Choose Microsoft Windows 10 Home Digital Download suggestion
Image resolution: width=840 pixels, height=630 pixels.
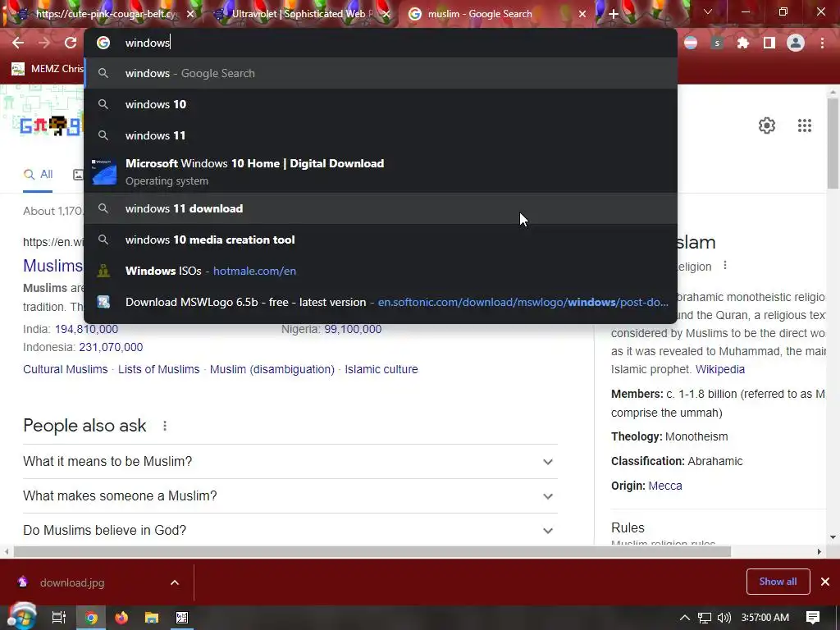tap(381, 172)
